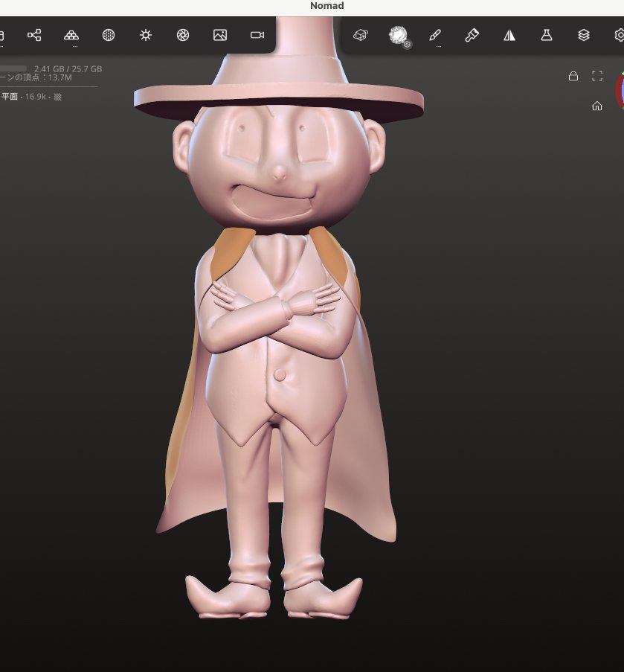
Task: Click the 平面 mesh name label
Action: click(10, 97)
